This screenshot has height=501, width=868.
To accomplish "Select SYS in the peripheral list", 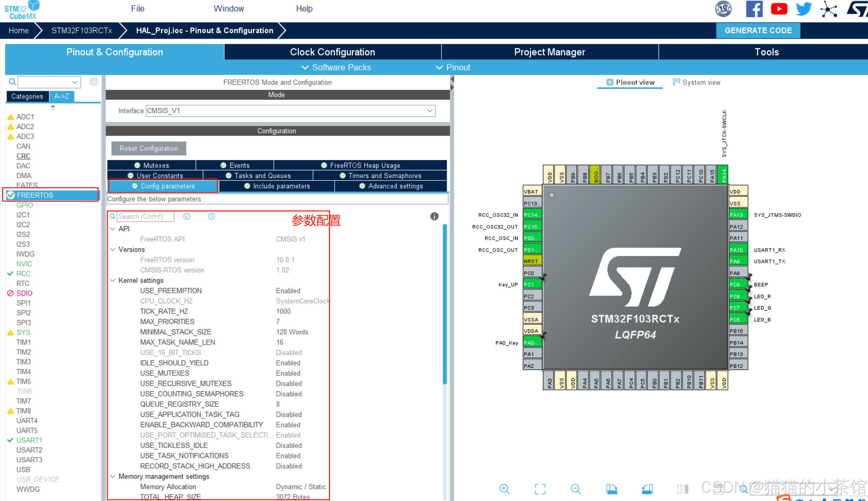I will pyautogui.click(x=23, y=333).
